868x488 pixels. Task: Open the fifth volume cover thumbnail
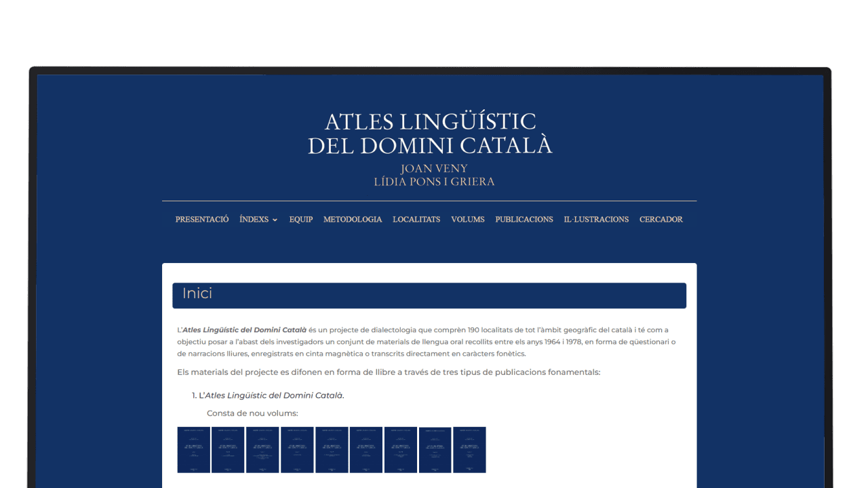[x=332, y=449]
